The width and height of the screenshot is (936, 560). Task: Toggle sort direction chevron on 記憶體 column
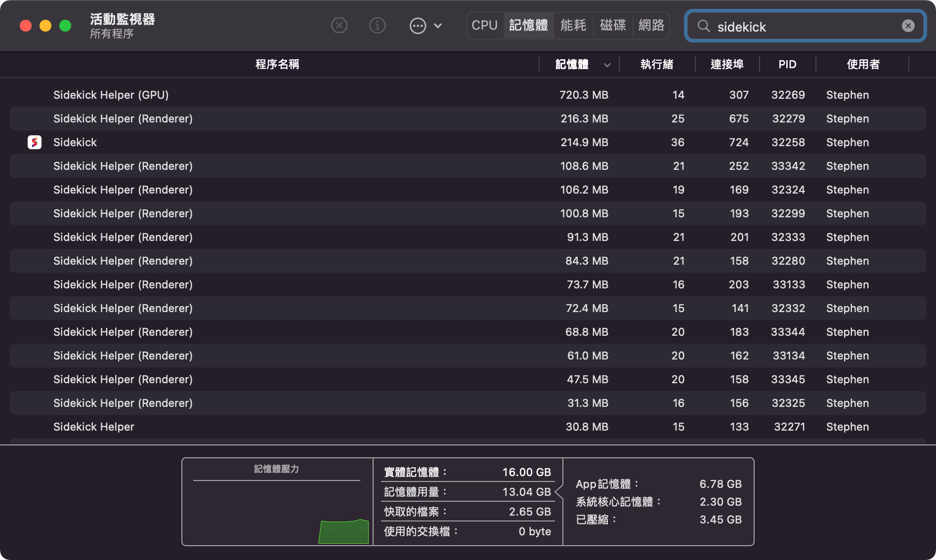click(x=607, y=65)
